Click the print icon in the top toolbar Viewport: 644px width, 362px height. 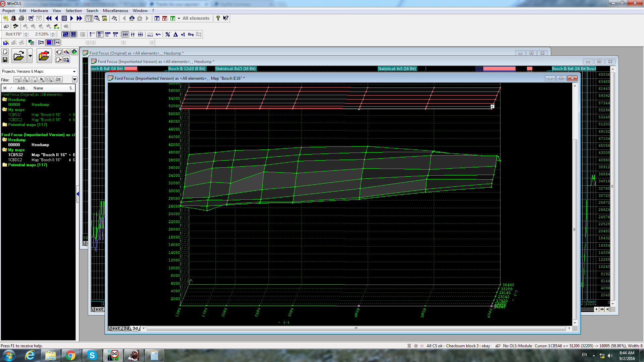[21, 18]
